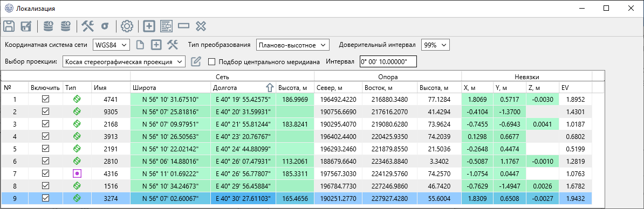Click the list with arrow icon in toolbar
Screen dimensions: 644x209
coord(166,26)
